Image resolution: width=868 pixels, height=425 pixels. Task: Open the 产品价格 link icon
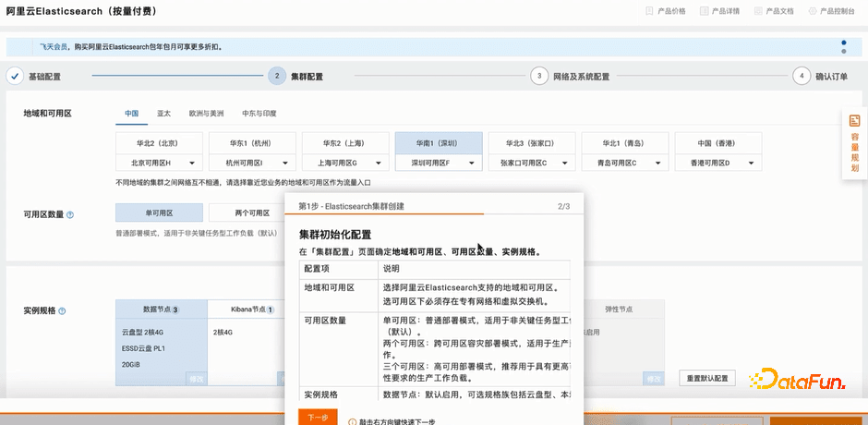pyautogui.click(x=649, y=11)
